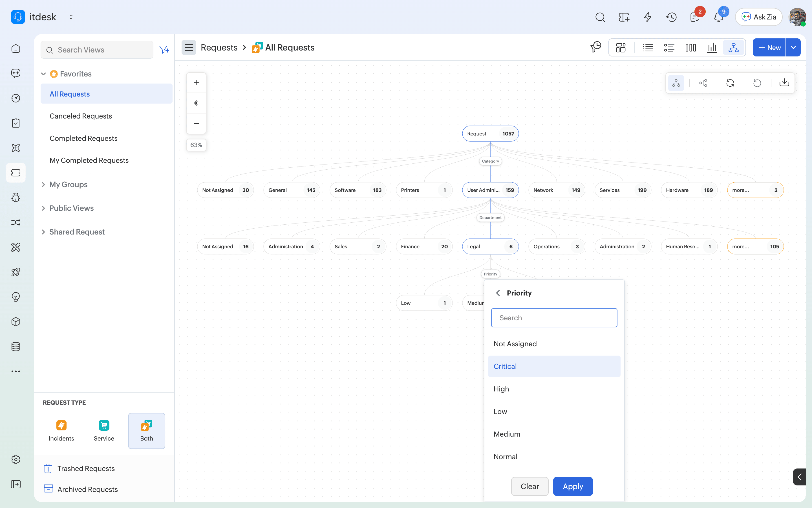
Task: Click the Priority search field
Action: [x=554, y=318]
